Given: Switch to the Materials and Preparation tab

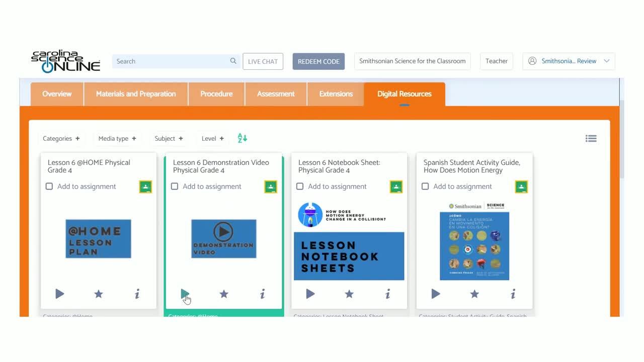Looking at the screenshot, I should (x=136, y=94).
